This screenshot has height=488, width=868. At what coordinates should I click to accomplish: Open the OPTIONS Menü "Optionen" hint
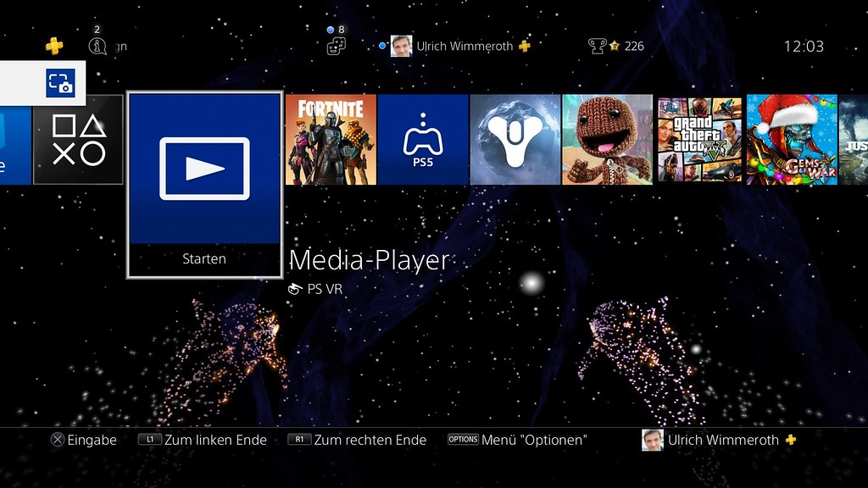coord(517,440)
